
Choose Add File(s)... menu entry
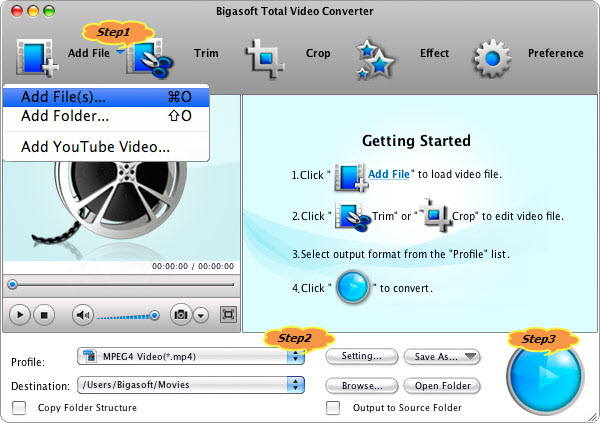(x=106, y=97)
